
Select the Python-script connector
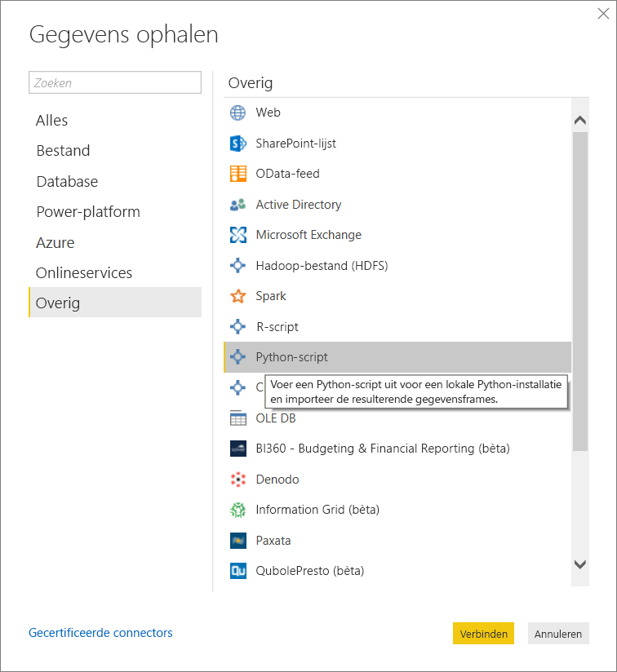click(x=290, y=357)
